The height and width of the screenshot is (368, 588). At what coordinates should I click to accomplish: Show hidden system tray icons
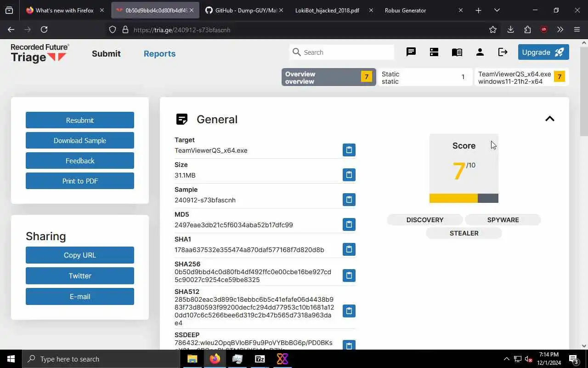pyautogui.click(x=506, y=359)
